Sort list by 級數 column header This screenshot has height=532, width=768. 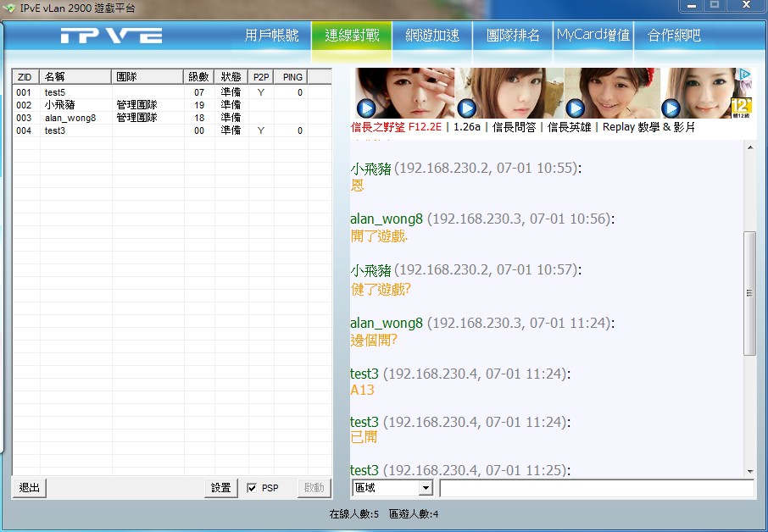coord(199,77)
